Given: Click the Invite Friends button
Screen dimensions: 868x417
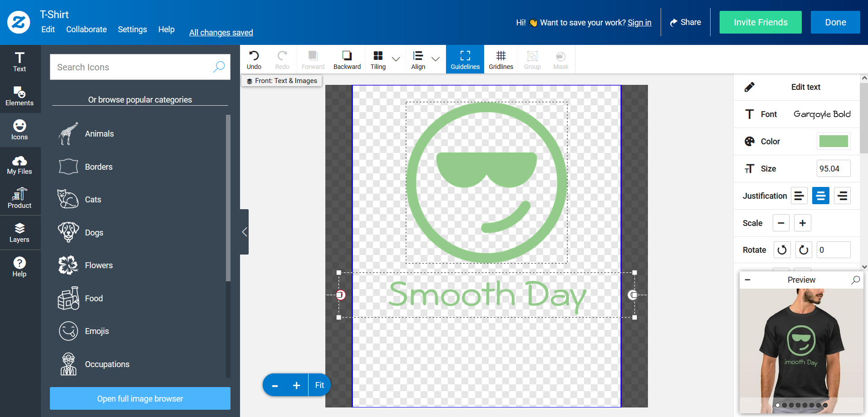Looking at the screenshot, I should (760, 22).
